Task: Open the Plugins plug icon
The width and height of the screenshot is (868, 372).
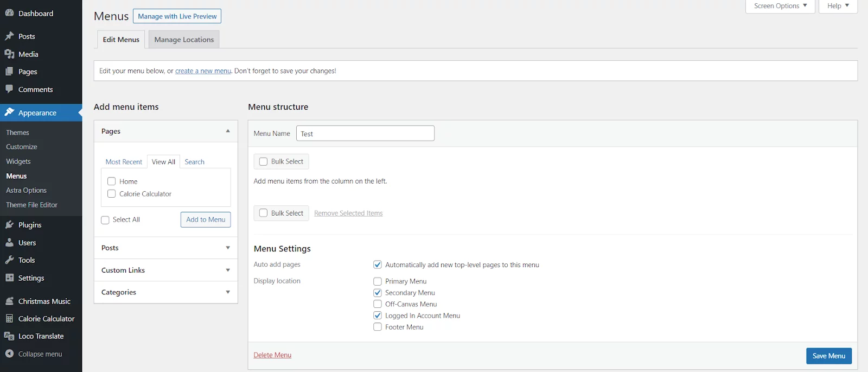Action: (9, 224)
